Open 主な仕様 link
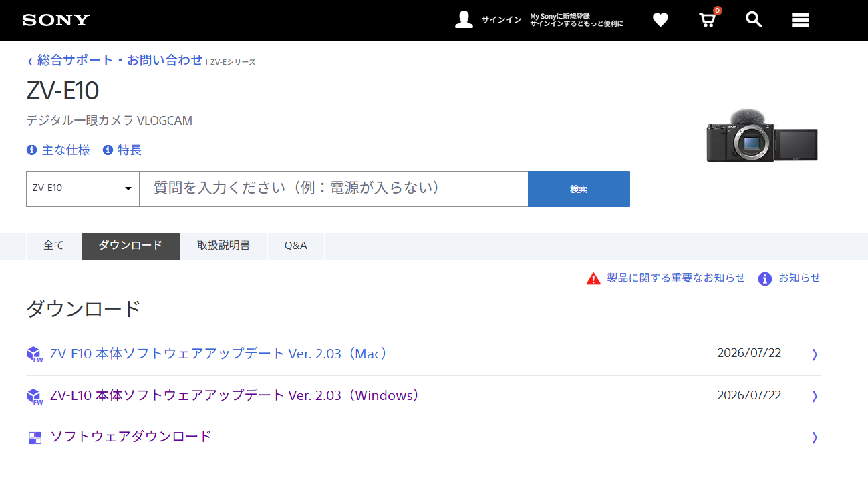This screenshot has width=868, height=488. pos(65,150)
